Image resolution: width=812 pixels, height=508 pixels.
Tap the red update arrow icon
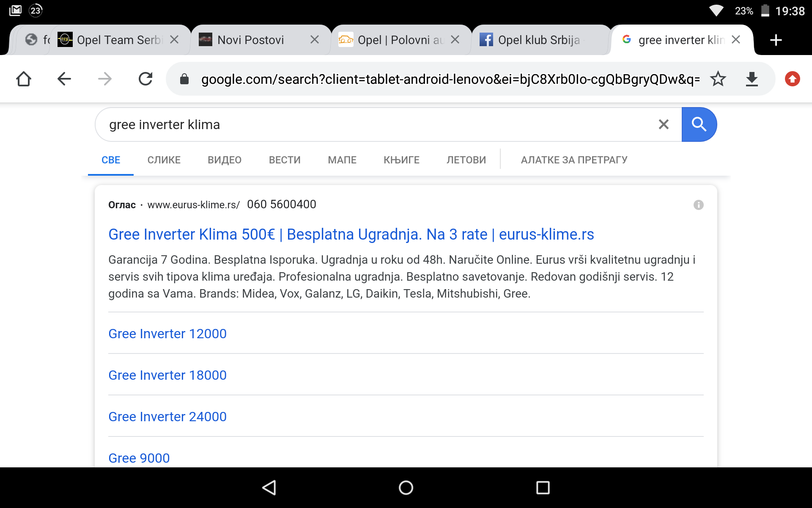point(793,79)
